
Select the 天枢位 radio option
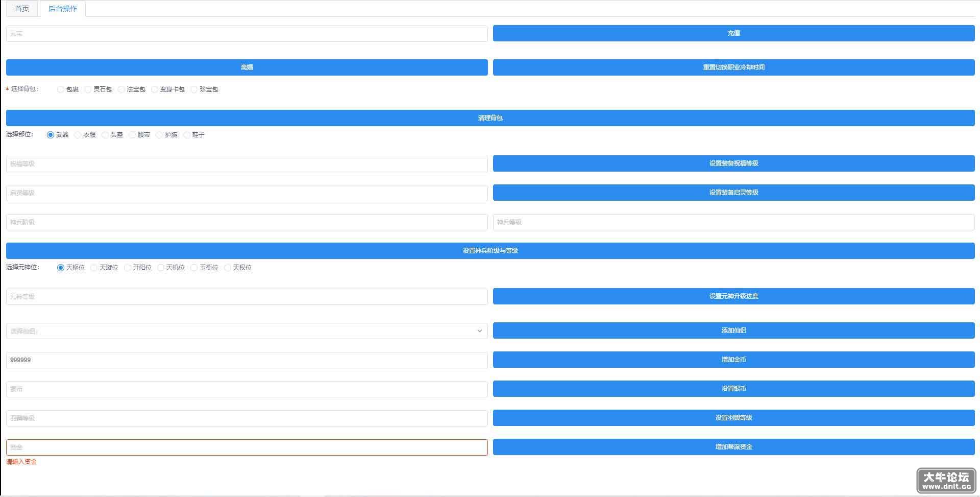(61, 268)
